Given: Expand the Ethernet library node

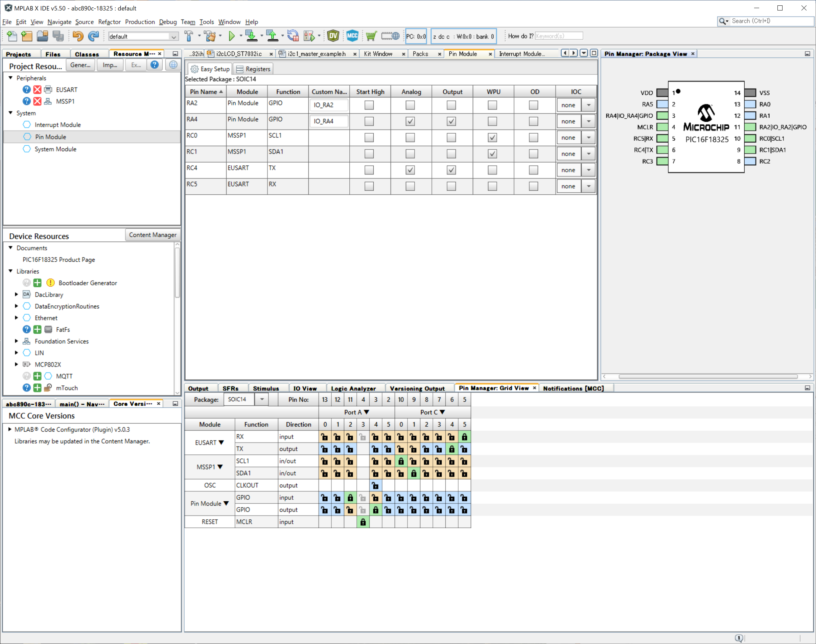Looking at the screenshot, I should (x=16, y=318).
